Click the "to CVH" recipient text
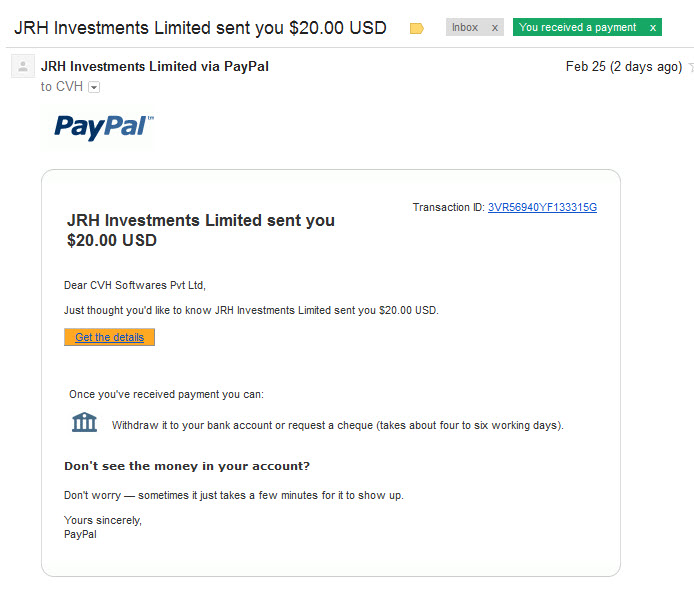Viewport: 694px width, 599px height. pos(62,86)
